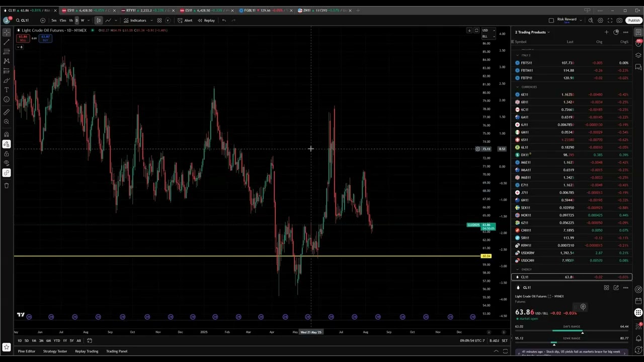Select the ruler measure tool

pos(7,112)
